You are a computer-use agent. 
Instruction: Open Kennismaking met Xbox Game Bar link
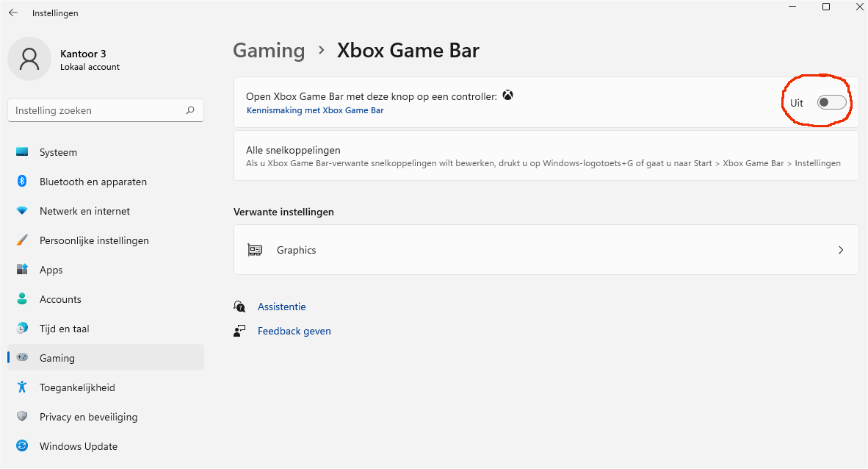(x=315, y=110)
